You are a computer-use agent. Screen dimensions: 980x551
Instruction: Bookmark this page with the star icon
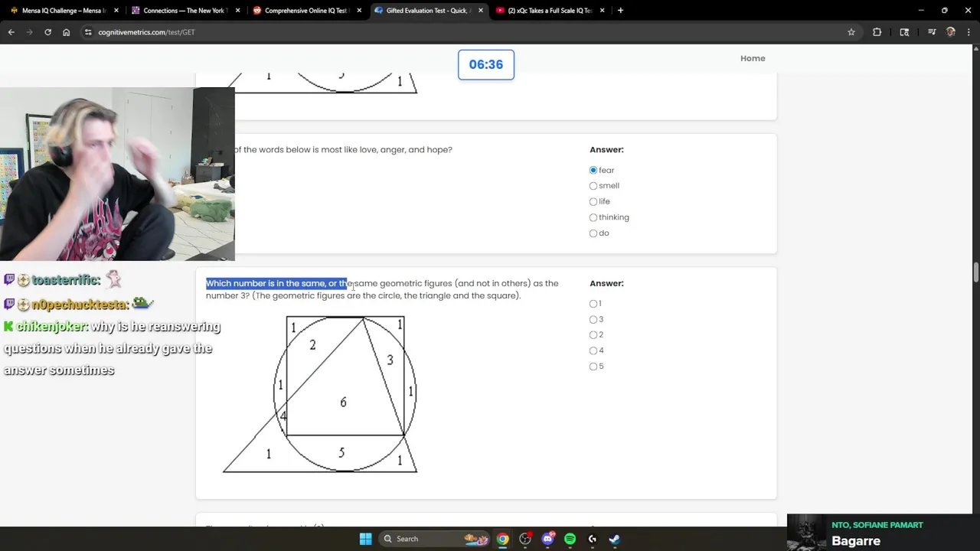click(x=851, y=32)
